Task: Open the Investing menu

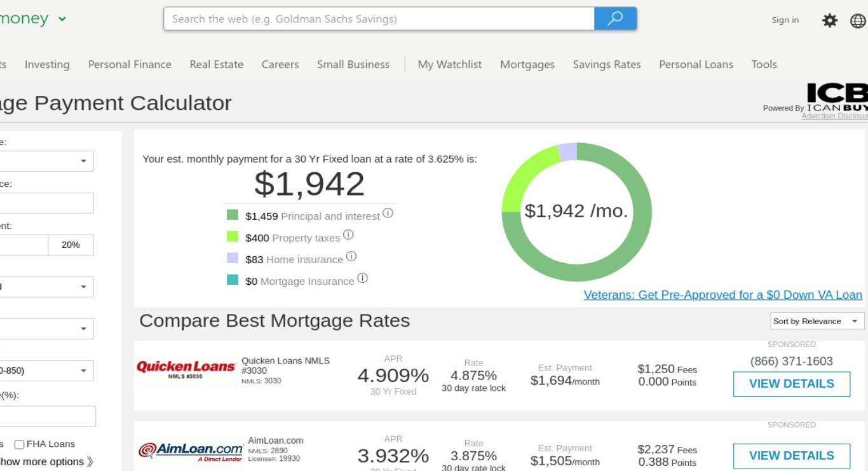Action: point(47,64)
